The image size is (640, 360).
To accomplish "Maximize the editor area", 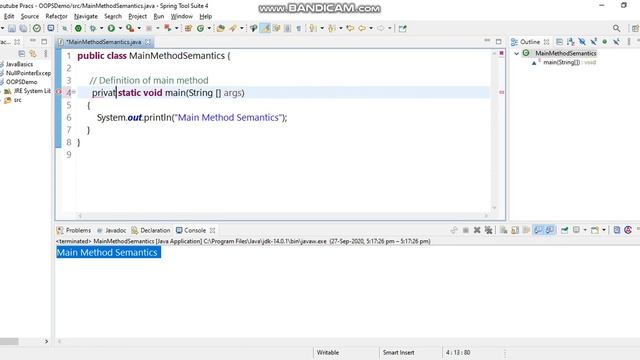I will click(498, 42).
